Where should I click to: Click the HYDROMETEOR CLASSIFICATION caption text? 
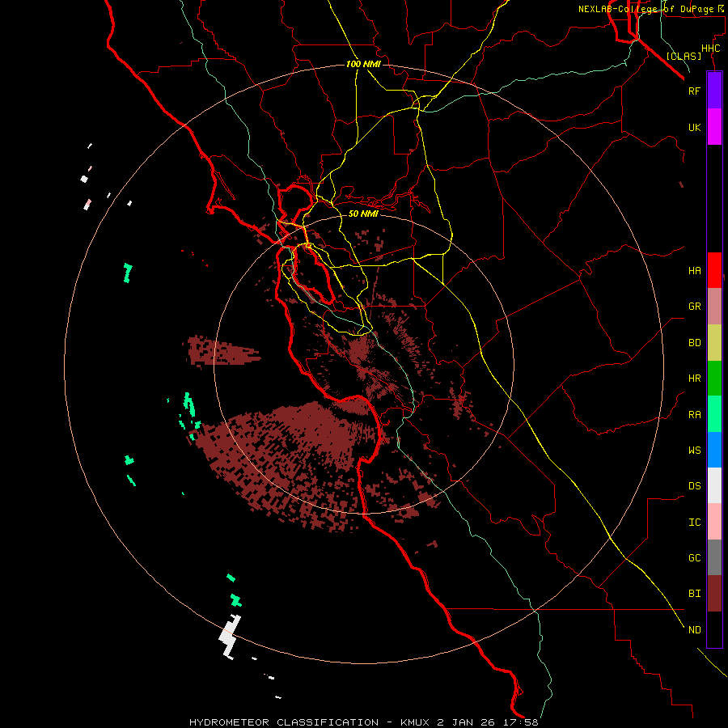284,722
